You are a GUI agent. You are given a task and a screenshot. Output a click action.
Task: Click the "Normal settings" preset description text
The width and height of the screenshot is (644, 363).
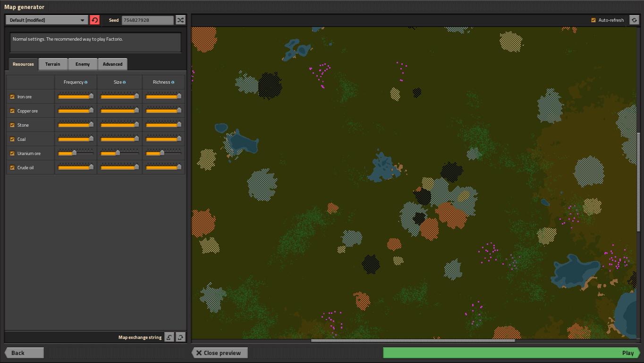click(x=68, y=39)
